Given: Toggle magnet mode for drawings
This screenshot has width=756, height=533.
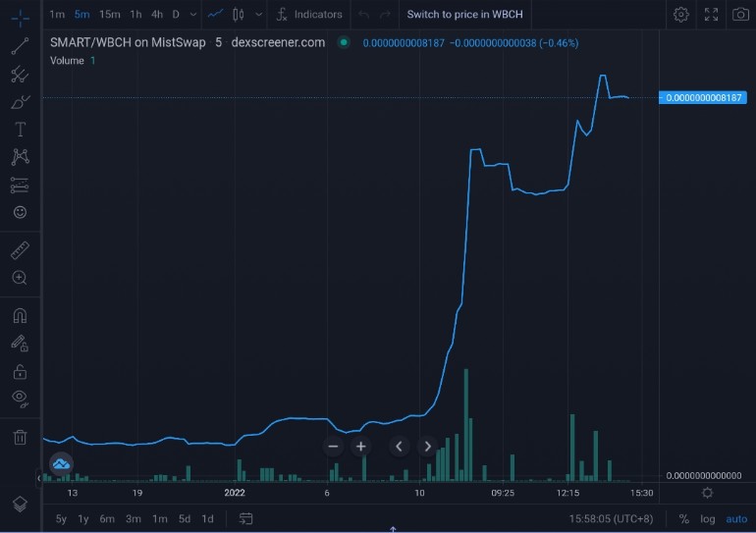Looking at the screenshot, I should (21, 316).
